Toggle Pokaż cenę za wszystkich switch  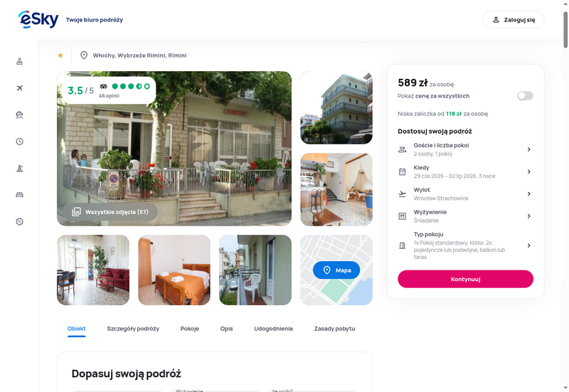click(525, 96)
